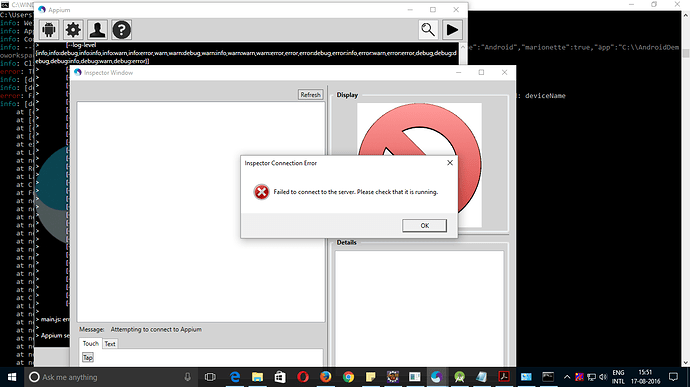Close the Inspector Connection Error dialog
This screenshot has width=690, height=387.
pos(450,163)
